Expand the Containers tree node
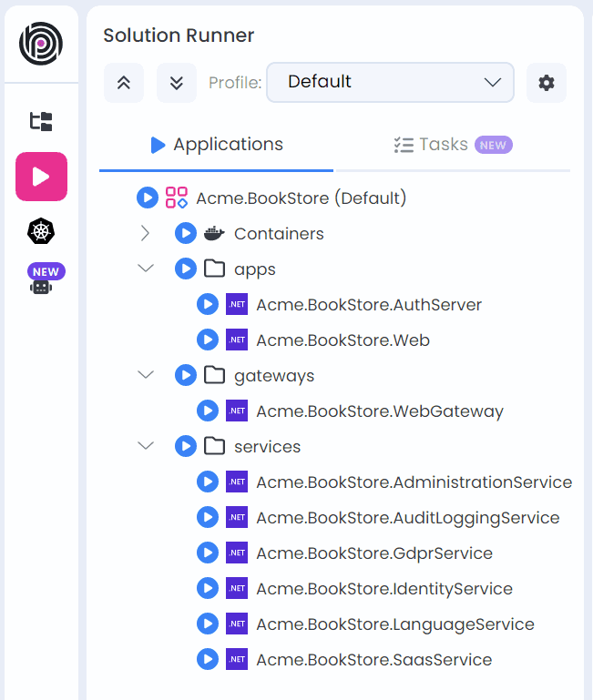The height and width of the screenshot is (700, 593). click(145, 234)
